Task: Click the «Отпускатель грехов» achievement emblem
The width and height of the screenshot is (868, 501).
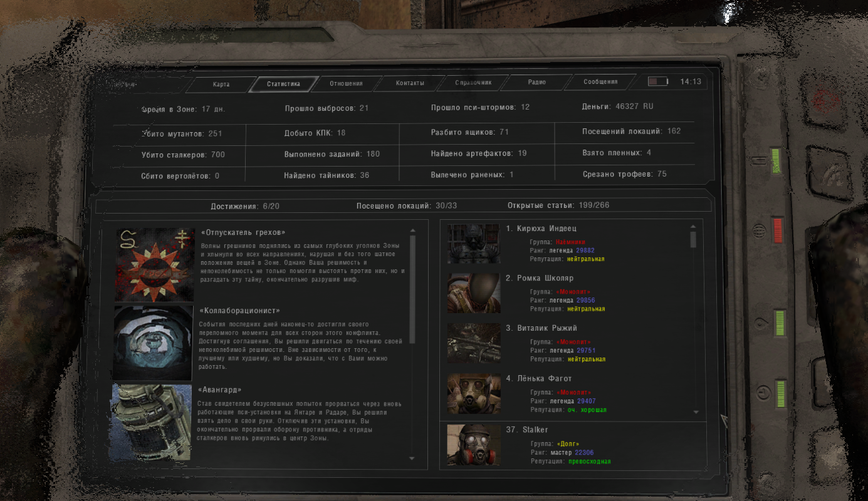Action: (155, 264)
